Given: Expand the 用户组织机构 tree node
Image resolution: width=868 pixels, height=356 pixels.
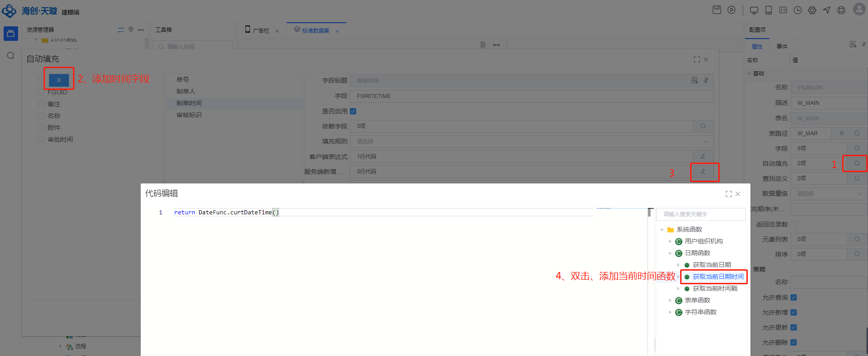Looking at the screenshot, I should (670, 242).
